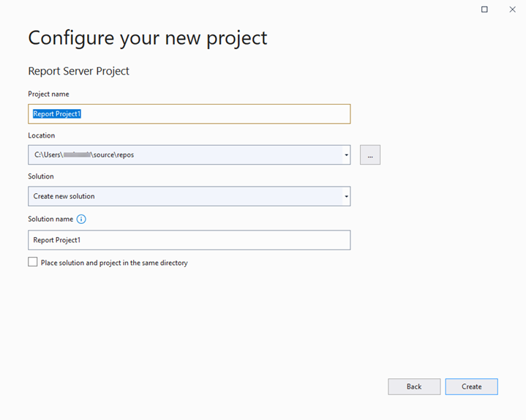Click the 'Location' field label
526x420 pixels.
[x=42, y=135]
